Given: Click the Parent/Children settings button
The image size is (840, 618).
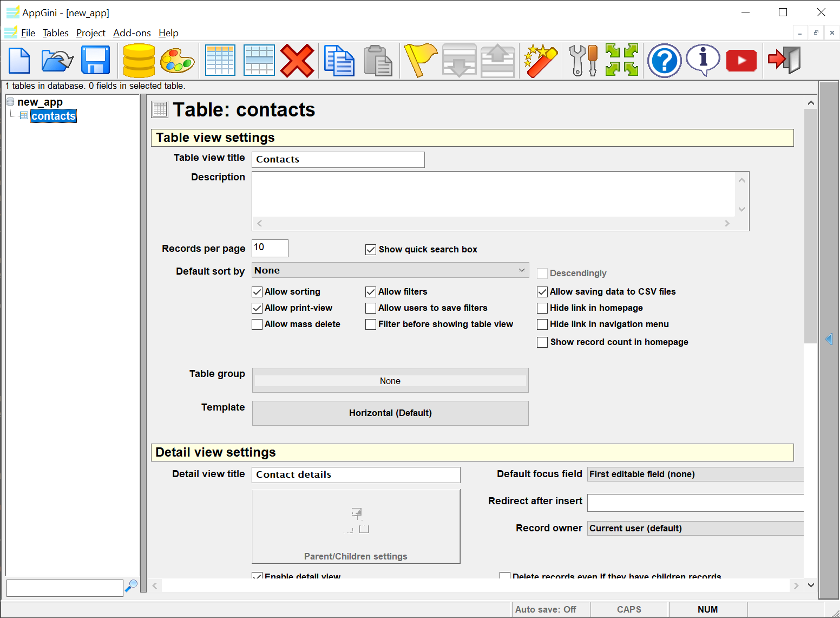Looking at the screenshot, I should tap(356, 526).
